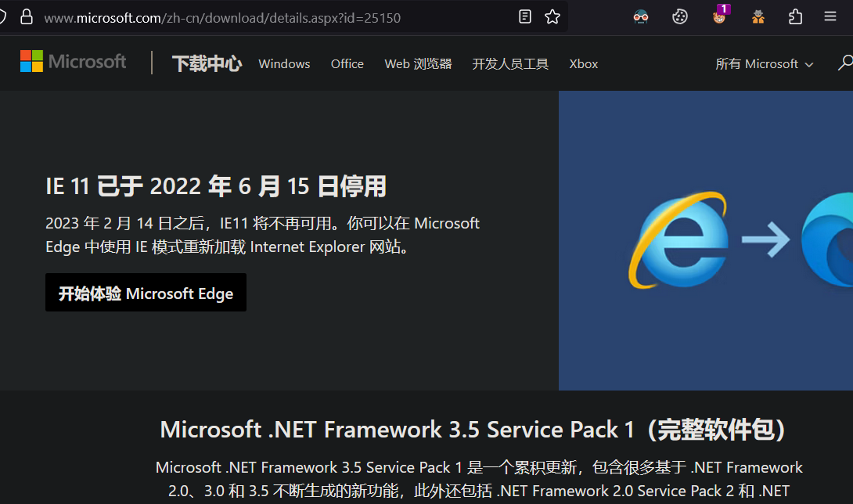Screen dimensions: 853x504
Task: Click the Microsoft logo
Action: (73, 62)
